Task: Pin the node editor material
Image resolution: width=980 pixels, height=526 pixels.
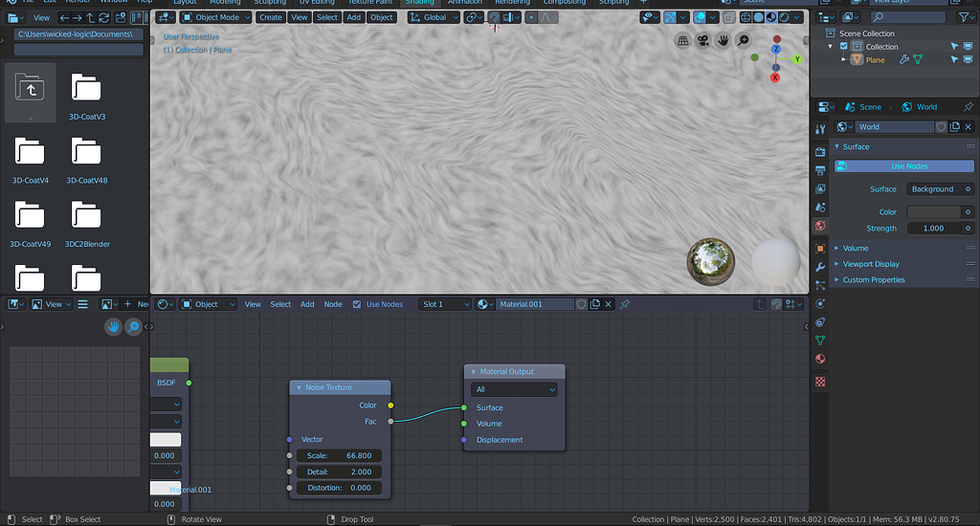Action: [x=624, y=304]
